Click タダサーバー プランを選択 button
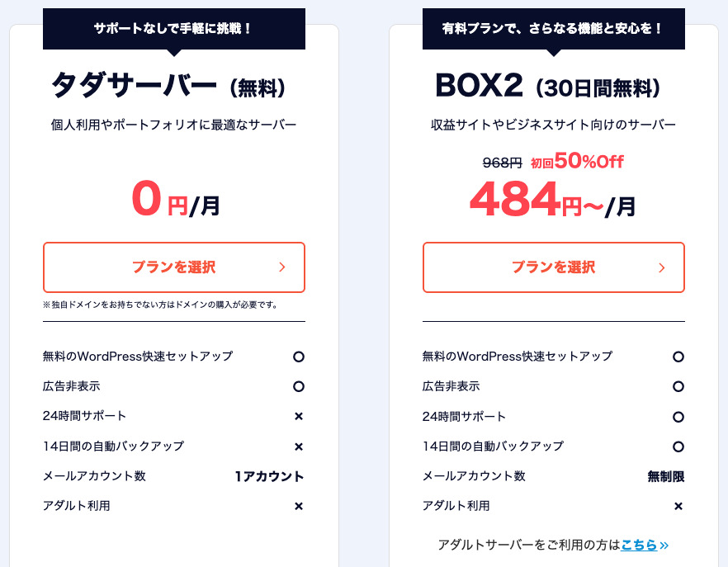 tap(174, 267)
